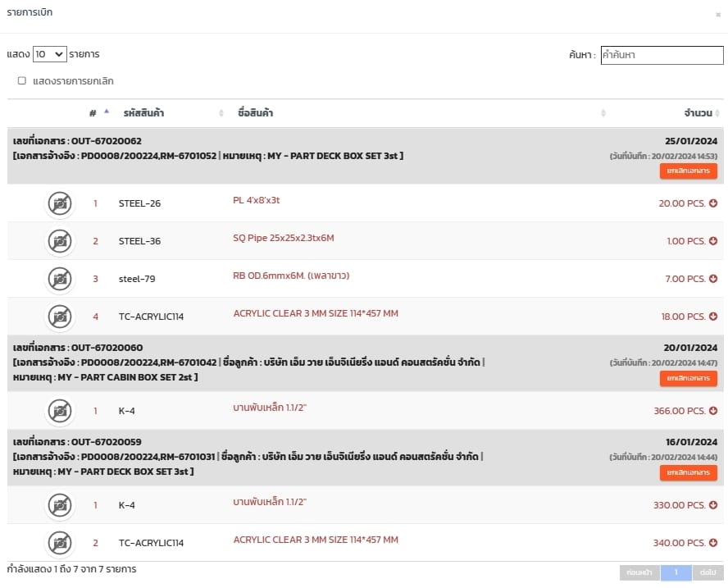Cancel document OUT-67020062 with the orange button
728x588 pixels.
pyautogui.click(x=688, y=171)
